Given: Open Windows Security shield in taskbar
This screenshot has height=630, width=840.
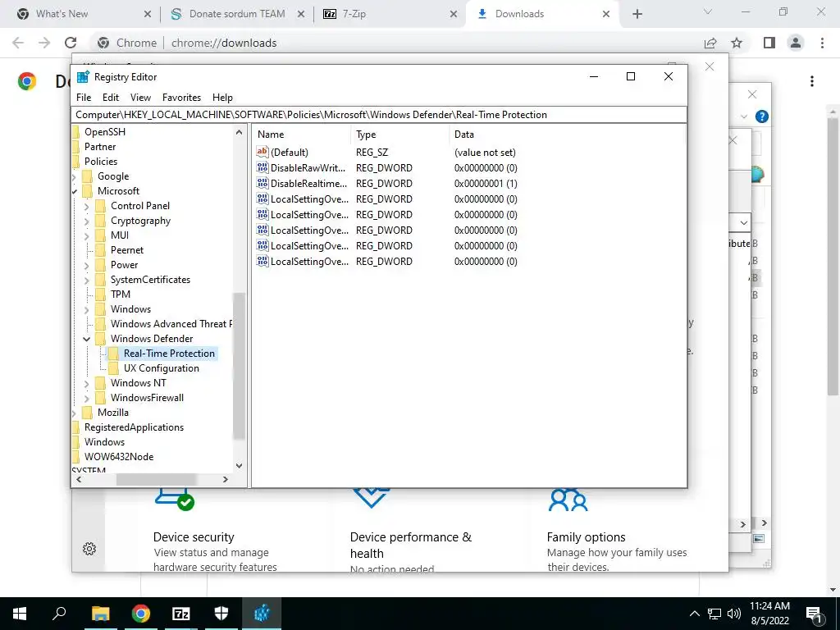Looking at the screenshot, I should click(221, 614).
